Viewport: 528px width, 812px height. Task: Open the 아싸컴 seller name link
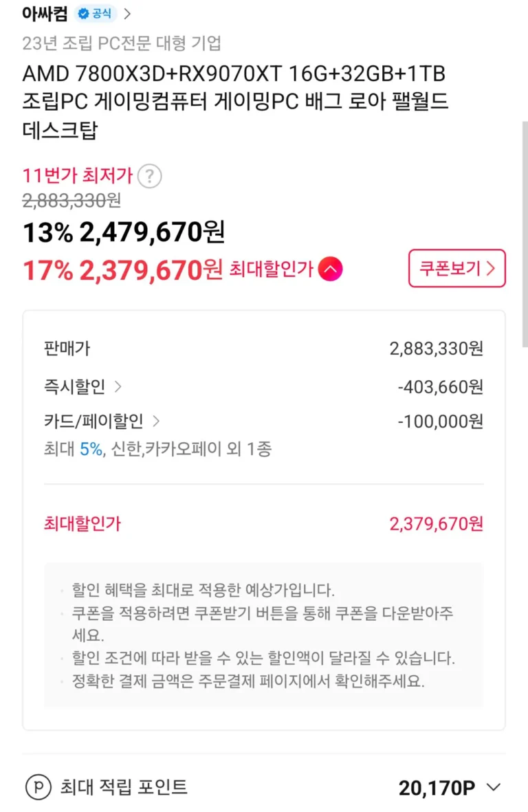(x=45, y=13)
